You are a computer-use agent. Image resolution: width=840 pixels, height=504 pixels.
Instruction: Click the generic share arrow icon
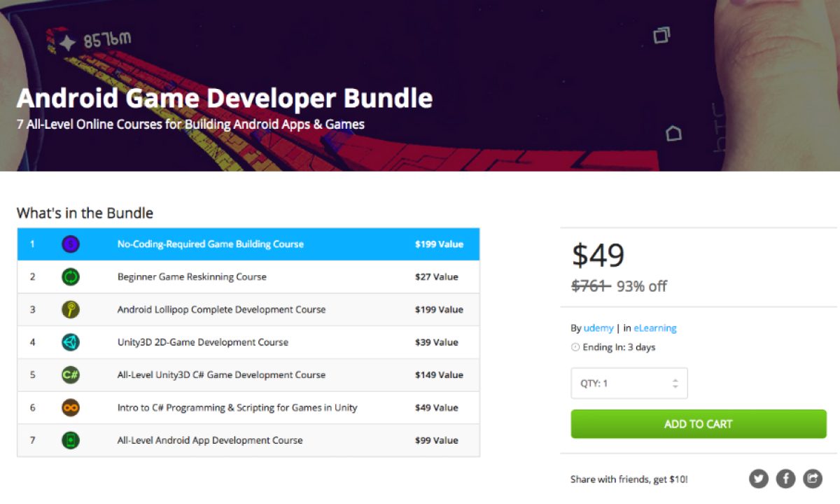click(x=812, y=479)
